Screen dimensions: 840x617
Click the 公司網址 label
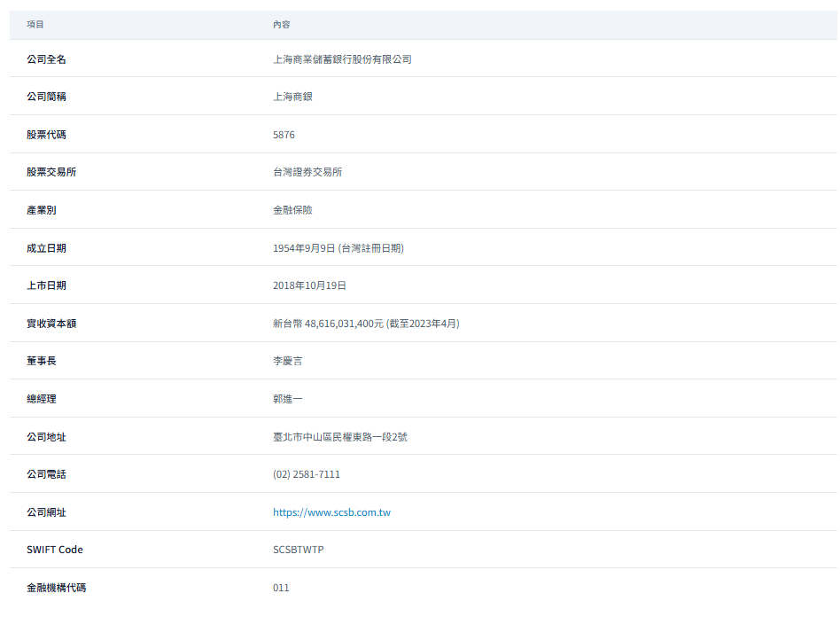47,512
